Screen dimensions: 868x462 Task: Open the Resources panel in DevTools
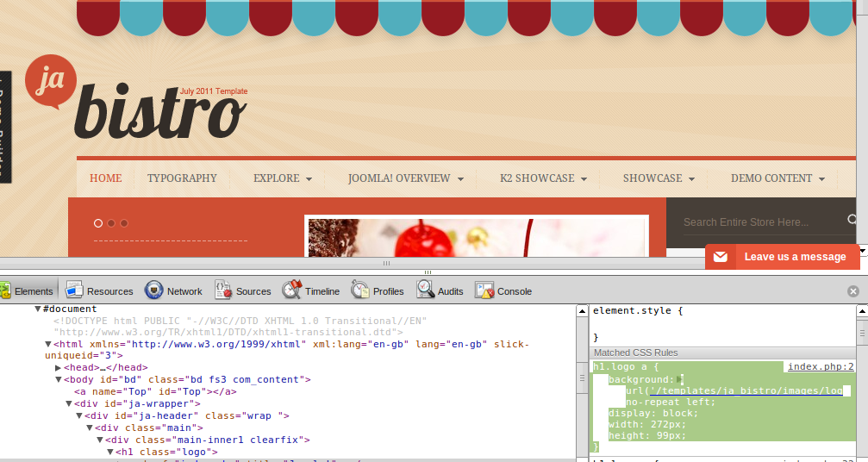pyautogui.click(x=99, y=291)
